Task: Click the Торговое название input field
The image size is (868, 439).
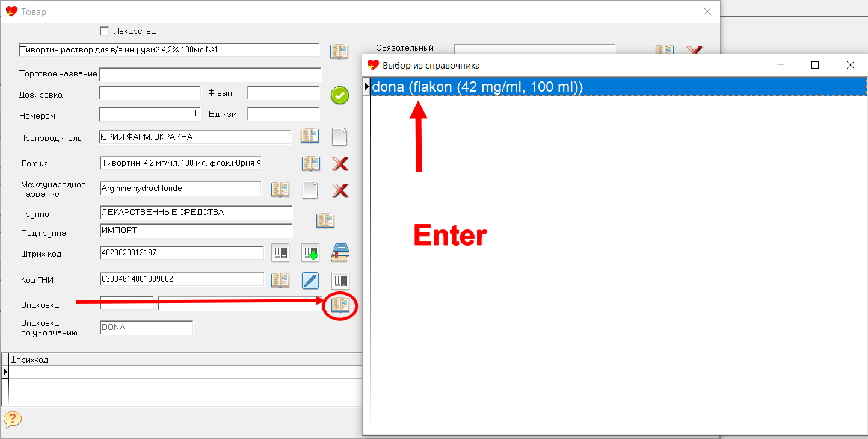Action: click(x=210, y=74)
